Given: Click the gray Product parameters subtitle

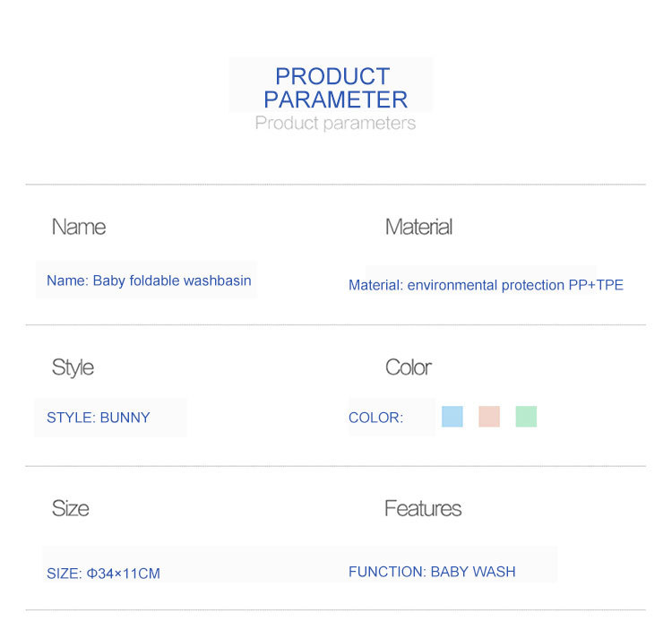Looking at the screenshot, I should (x=335, y=123).
